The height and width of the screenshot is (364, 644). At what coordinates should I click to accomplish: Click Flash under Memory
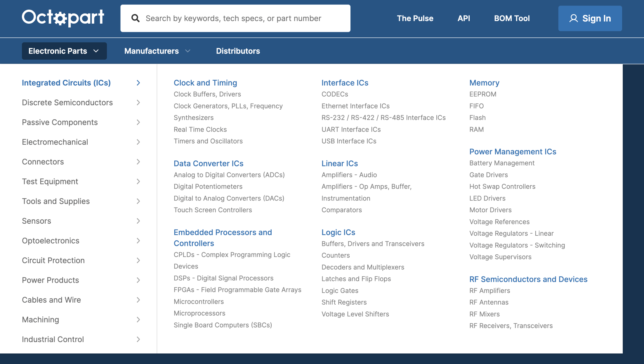[x=478, y=118]
